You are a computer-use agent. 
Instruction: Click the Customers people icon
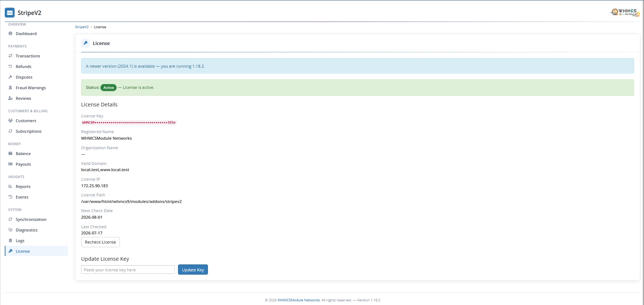(x=11, y=121)
